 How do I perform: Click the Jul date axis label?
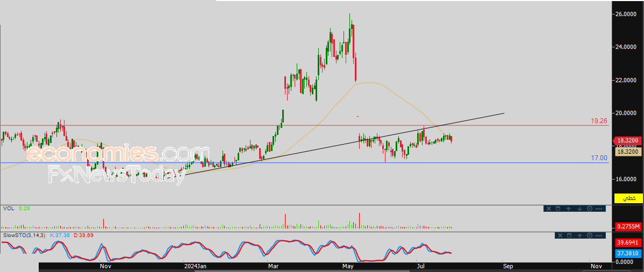tap(421, 267)
